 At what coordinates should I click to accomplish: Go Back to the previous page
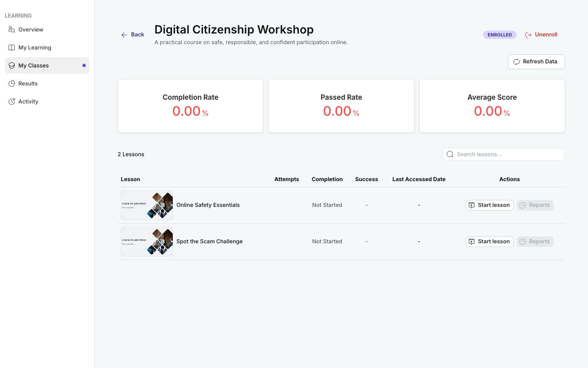click(x=133, y=35)
